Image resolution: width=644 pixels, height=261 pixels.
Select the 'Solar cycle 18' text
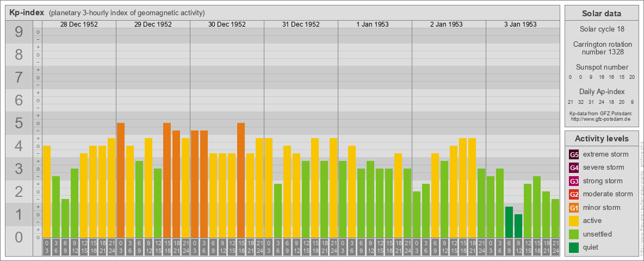[x=602, y=29]
